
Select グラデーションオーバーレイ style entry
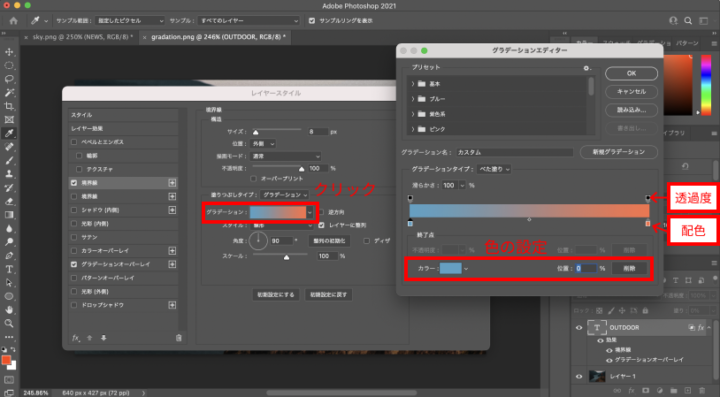coord(116,264)
